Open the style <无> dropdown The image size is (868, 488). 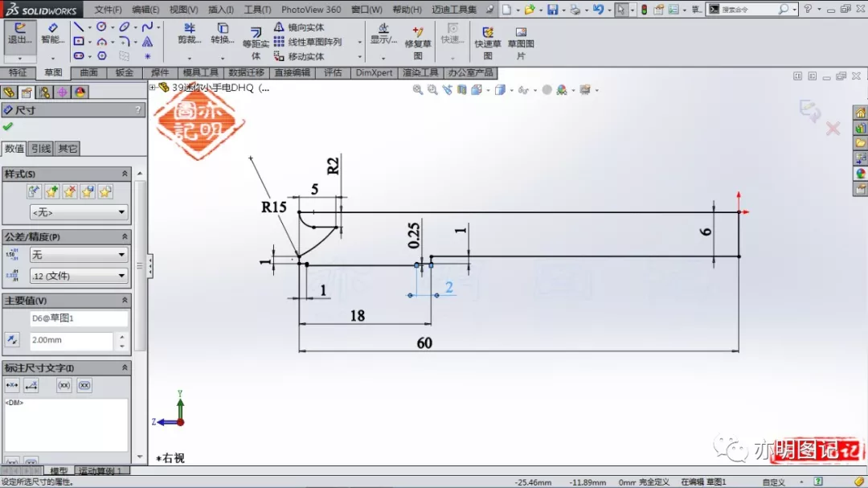[x=79, y=212]
